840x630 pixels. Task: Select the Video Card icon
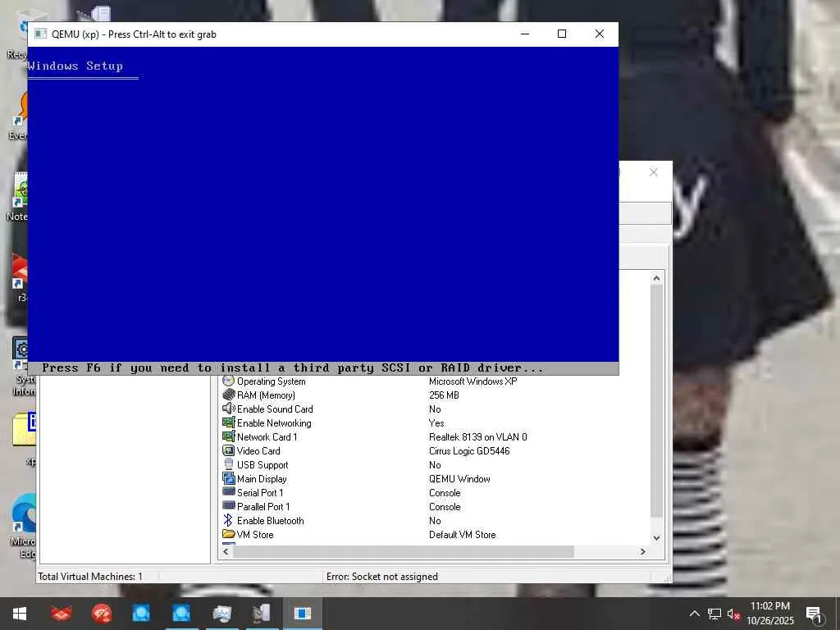pos(229,450)
